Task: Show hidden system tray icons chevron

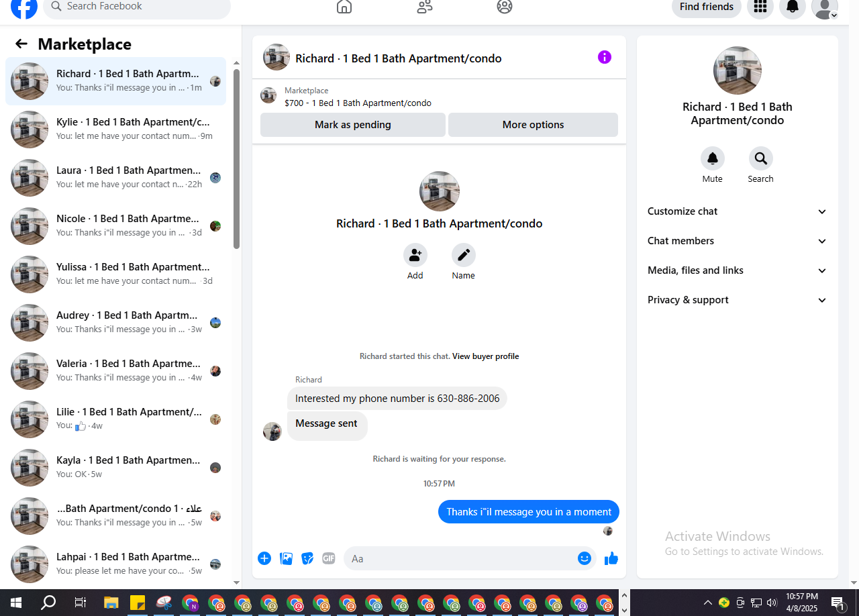Action: 707,603
